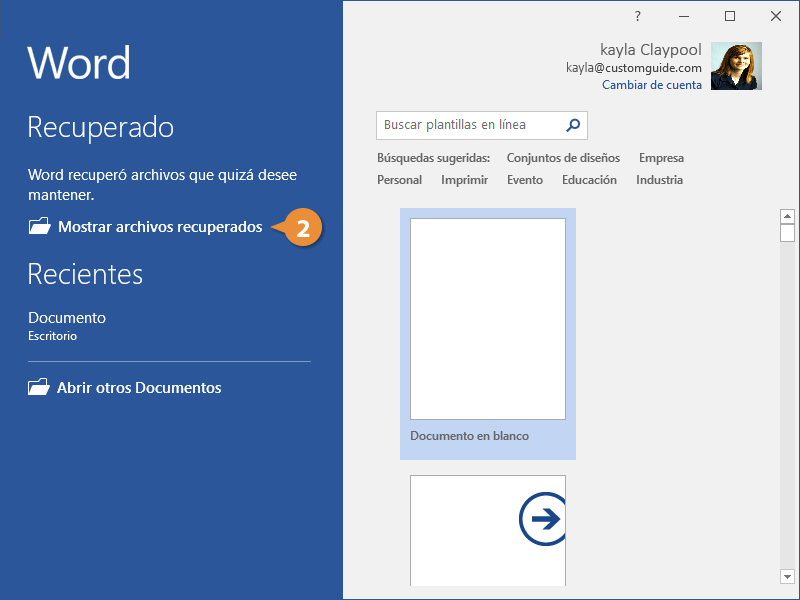Open the help question mark icon
Image resolution: width=800 pixels, height=600 pixels.
[638, 16]
